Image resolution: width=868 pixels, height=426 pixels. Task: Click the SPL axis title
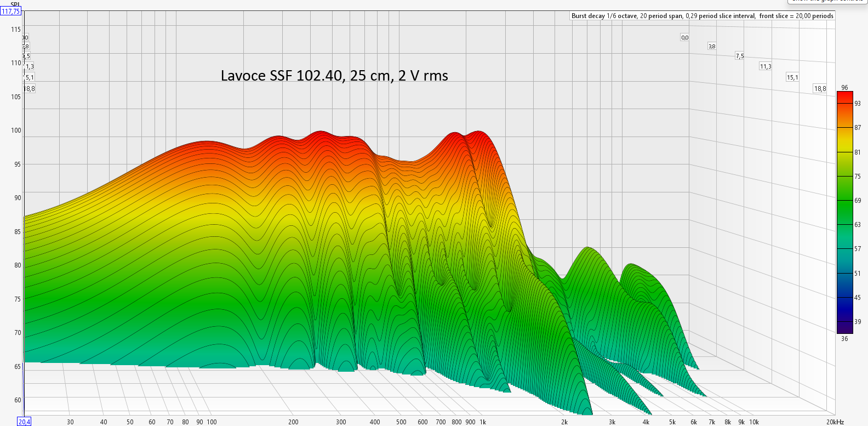[15, 4]
